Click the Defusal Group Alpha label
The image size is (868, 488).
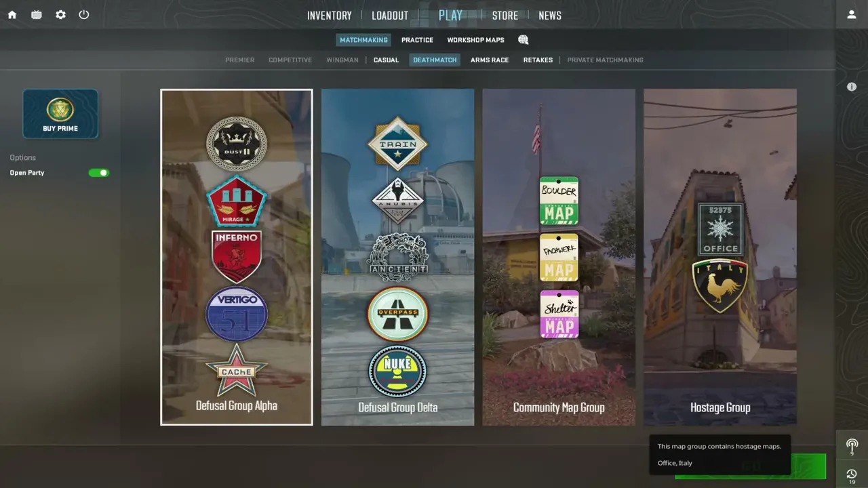pyautogui.click(x=237, y=406)
